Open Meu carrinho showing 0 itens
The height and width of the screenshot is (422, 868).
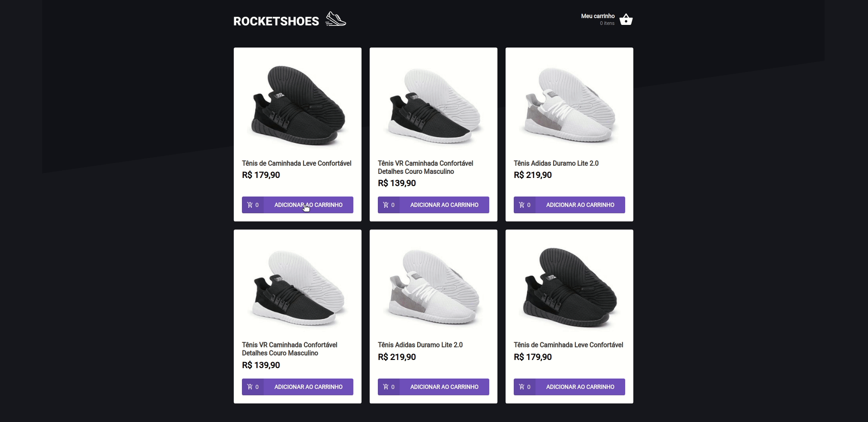(x=597, y=19)
